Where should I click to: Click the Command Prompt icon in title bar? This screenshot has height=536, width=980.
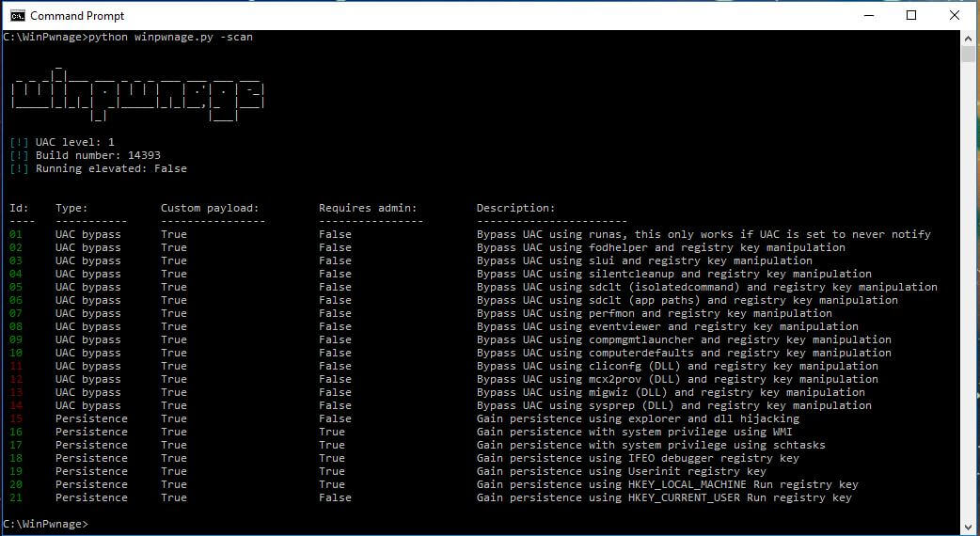(x=17, y=15)
